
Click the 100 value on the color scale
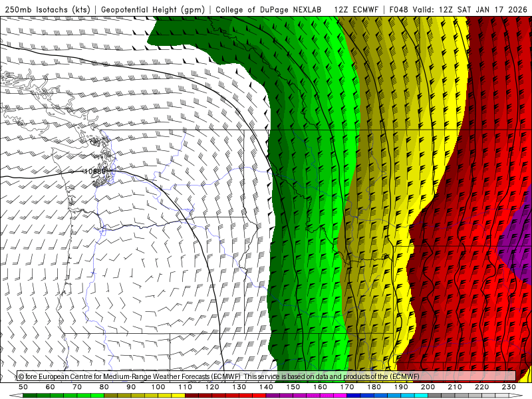(158, 387)
